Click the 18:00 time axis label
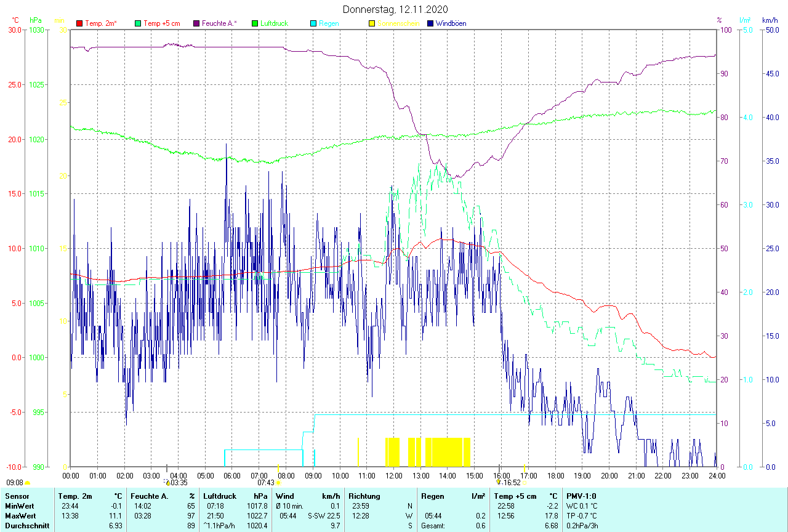Viewport: 788px width, 532px height. click(555, 476)
